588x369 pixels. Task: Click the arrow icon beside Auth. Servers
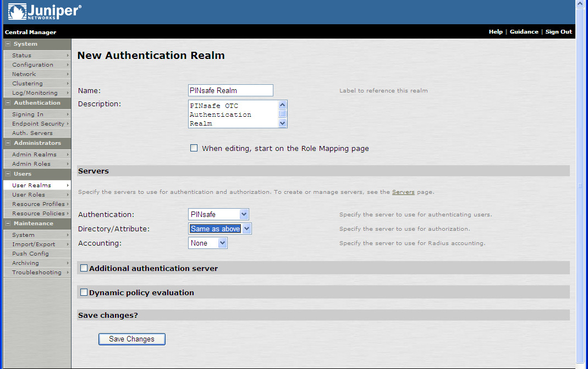click(x=68, y=133)
